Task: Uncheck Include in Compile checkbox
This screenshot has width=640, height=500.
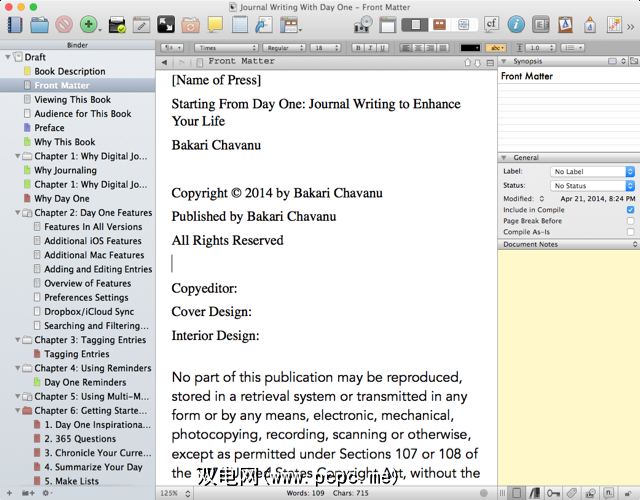Action: coord(629,210)
